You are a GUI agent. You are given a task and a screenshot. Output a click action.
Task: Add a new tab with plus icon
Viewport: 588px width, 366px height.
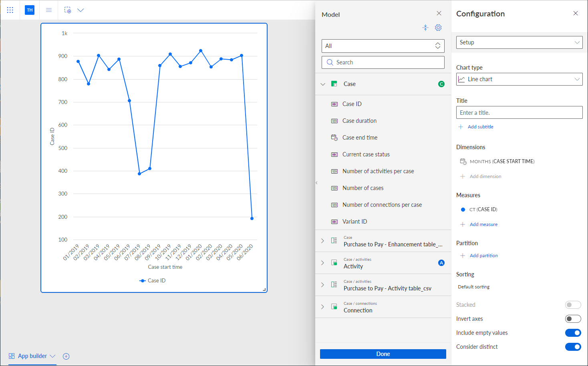pos(66,356)
